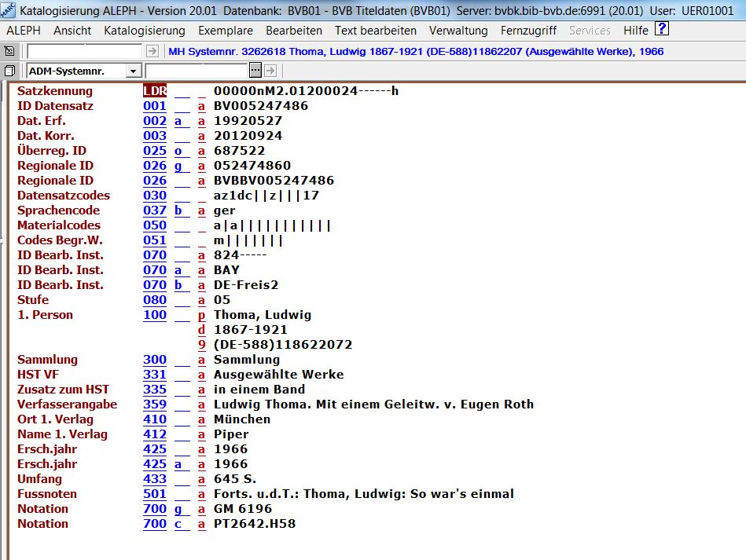This screenshot has width=746, height=560.
Task: Open the Katalogisierung menu
Action: click(x=145, y=31)
